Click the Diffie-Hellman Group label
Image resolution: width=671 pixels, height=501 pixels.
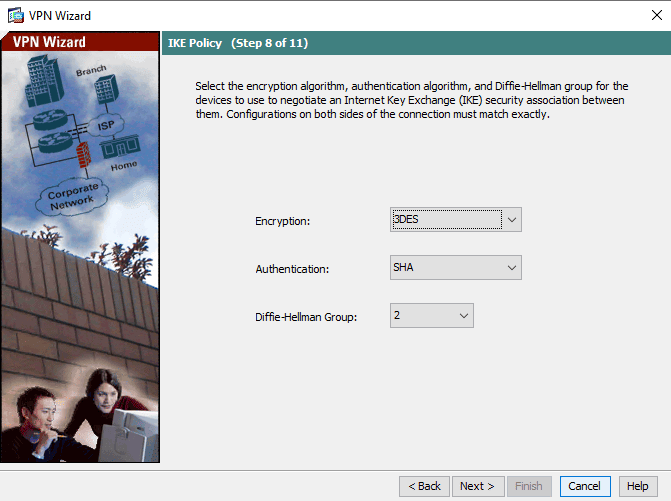(306, 317)
